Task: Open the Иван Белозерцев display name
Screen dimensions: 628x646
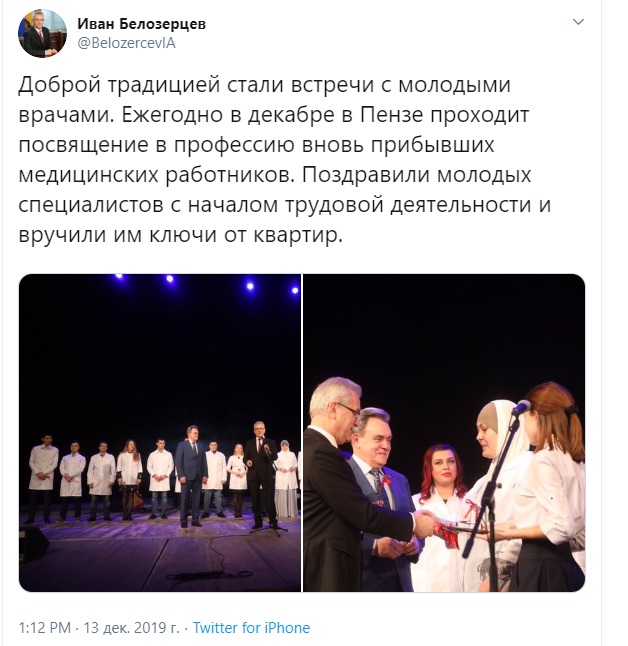Action: [x=141, y=24]
